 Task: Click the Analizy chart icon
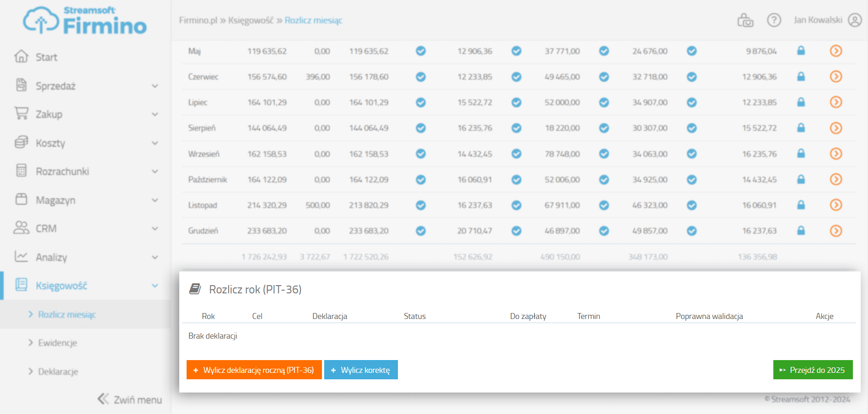tap(21, 256)
